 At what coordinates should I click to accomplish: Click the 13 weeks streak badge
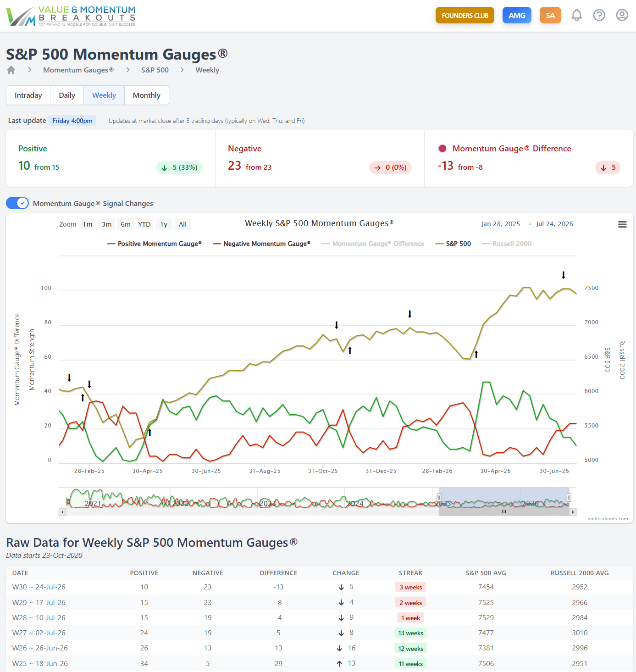point(411,633)
